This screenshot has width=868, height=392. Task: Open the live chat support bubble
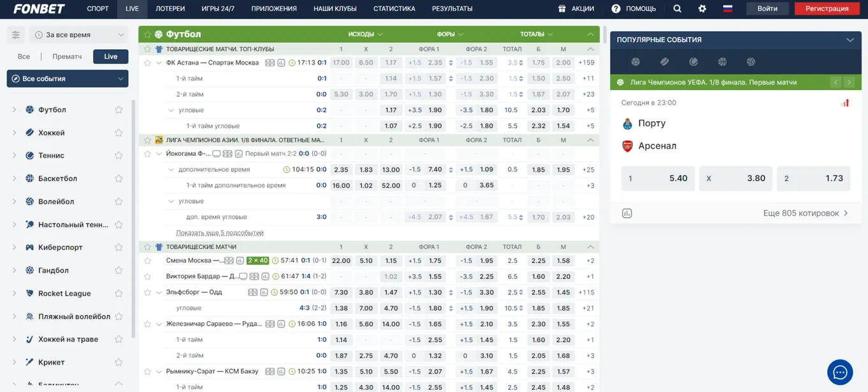tap(840, 372)
